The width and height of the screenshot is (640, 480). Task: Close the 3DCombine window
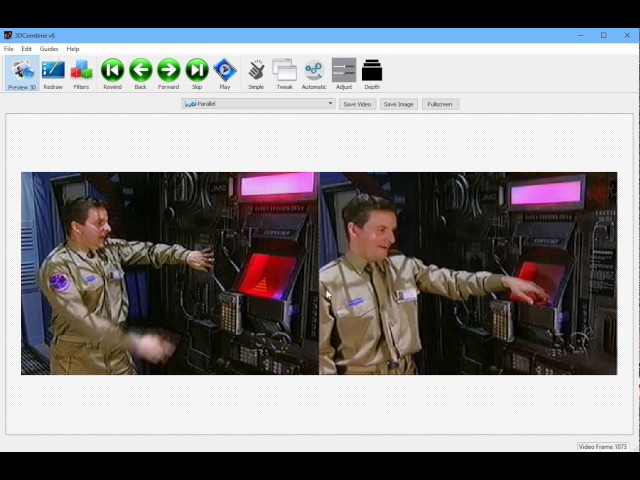[x=627, y=36]
